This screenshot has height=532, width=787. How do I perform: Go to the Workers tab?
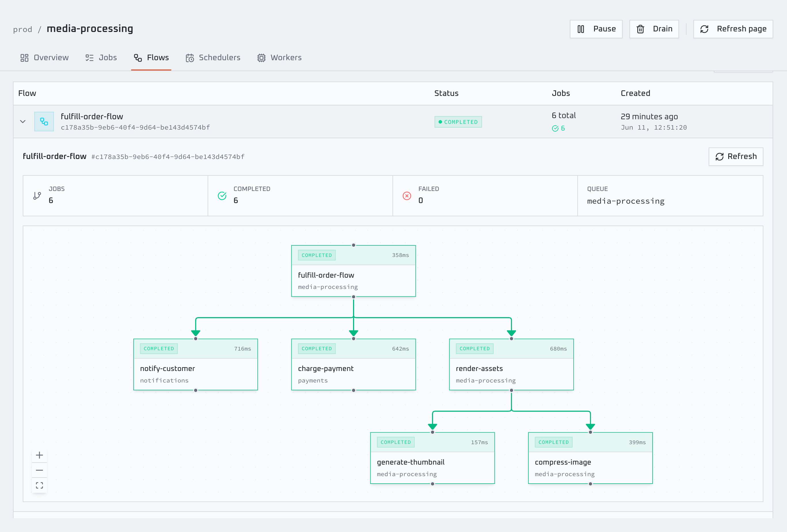pos(279,58)
